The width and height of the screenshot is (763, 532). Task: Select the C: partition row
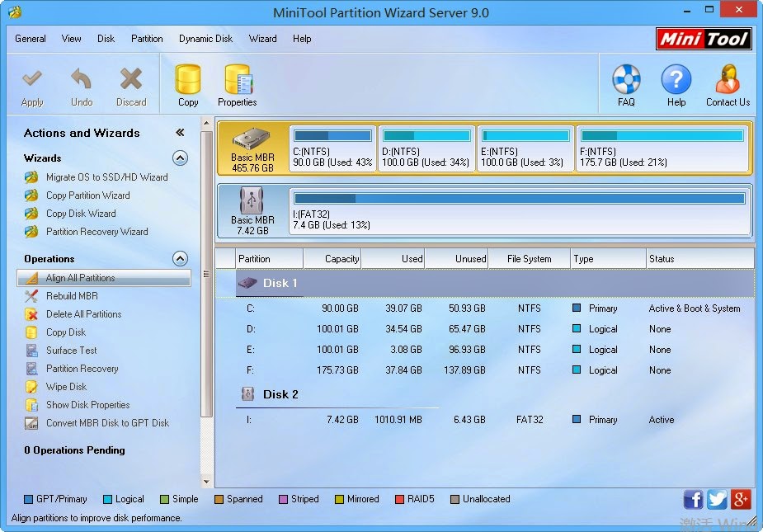485,308
